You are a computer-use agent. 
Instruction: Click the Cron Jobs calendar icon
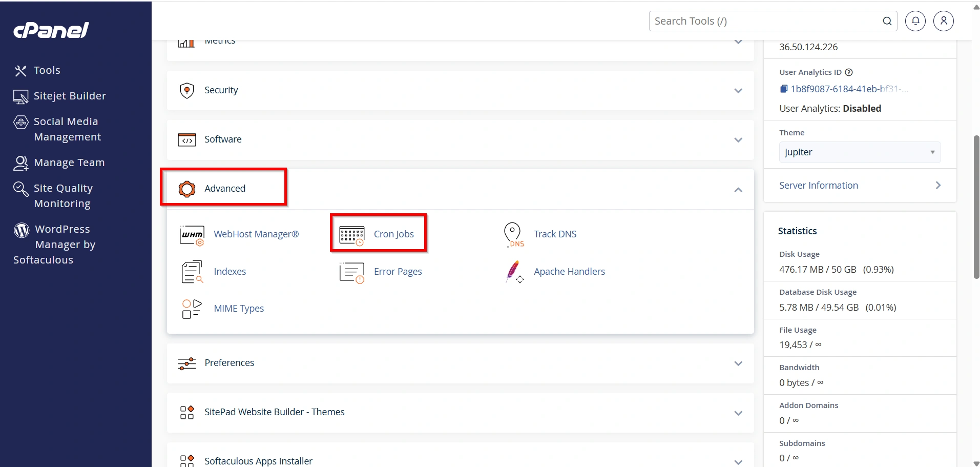coord(352,236)
